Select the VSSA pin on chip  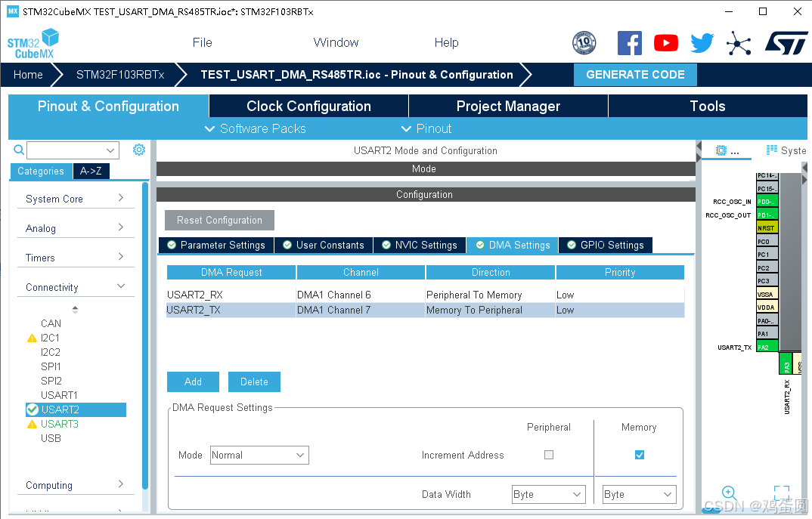767,294
